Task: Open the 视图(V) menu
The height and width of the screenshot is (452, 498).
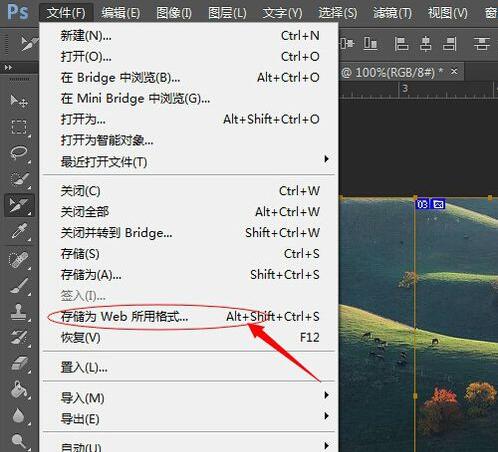Action: (x=447, y=13)
